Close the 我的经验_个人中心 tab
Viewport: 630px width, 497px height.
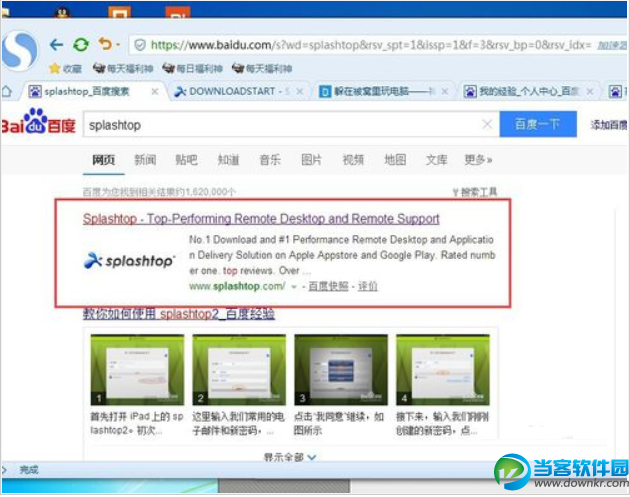[x=589, y=92]
